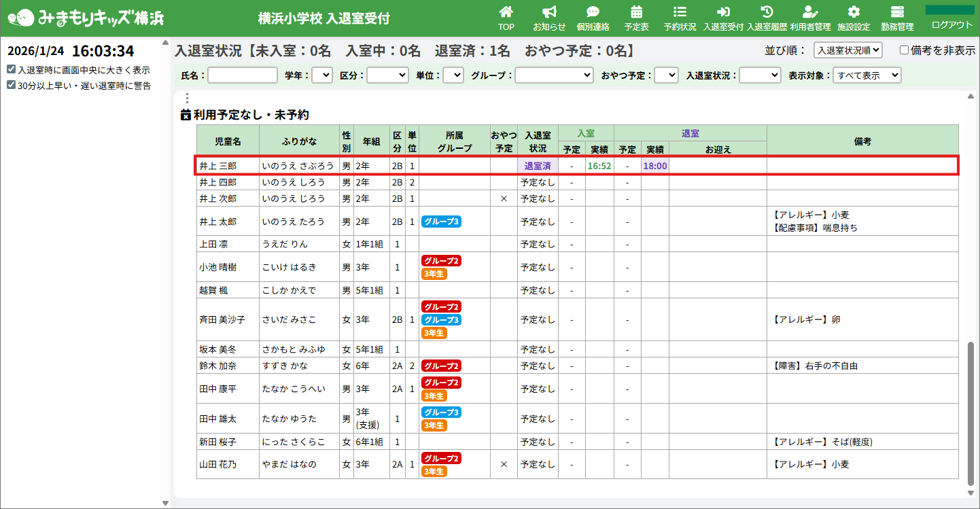This screenshot has width=980, height=509.
Task: Open 勤務管理 server icon
Action: point(897,12)
